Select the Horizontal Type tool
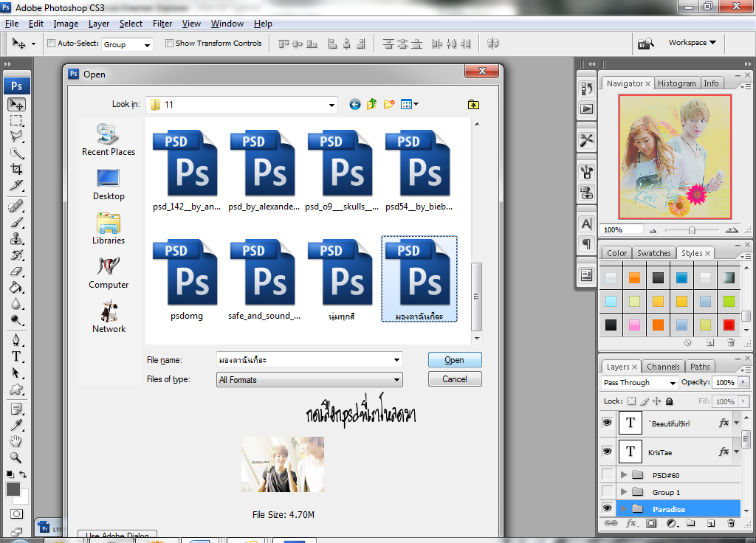756x543 pixels. 16,357
